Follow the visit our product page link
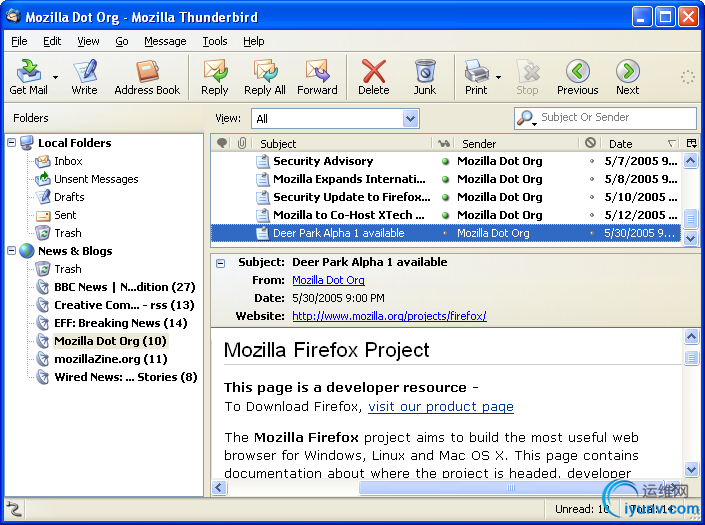Image resolution: width=705 pixels, height=525 pixels. tap(441, 406)
